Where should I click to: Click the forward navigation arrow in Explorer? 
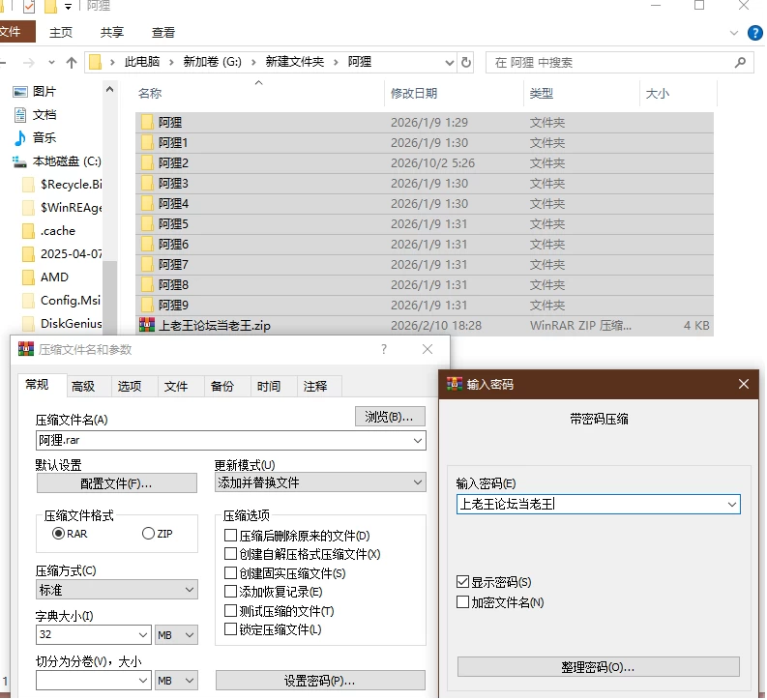click(x=29, y=63)
